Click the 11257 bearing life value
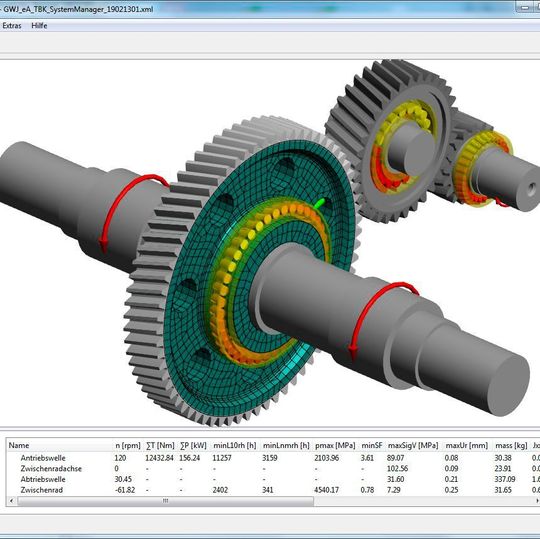 click(x=222, y=458)
